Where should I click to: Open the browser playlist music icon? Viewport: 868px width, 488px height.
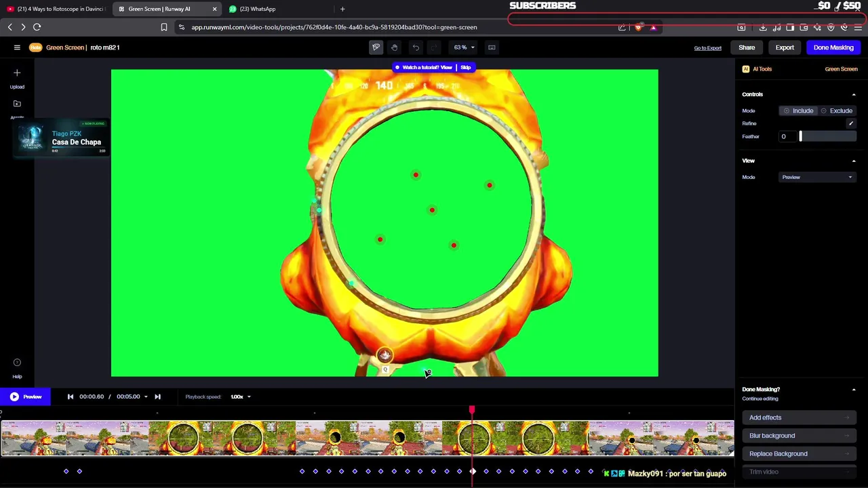[x=776, y=27]
